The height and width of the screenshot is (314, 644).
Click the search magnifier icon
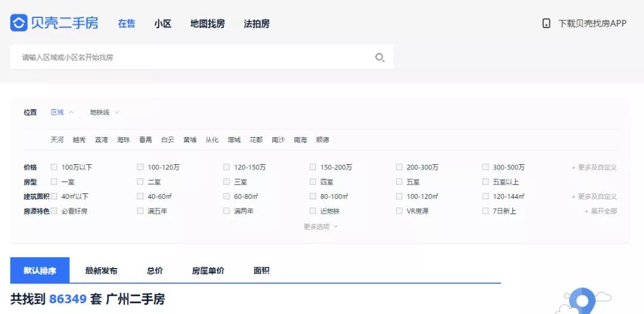click(x=379, y=58)
